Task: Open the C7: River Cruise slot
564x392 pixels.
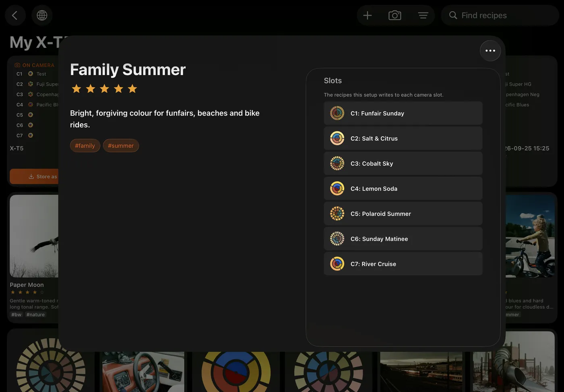Action: pos(403,264)
